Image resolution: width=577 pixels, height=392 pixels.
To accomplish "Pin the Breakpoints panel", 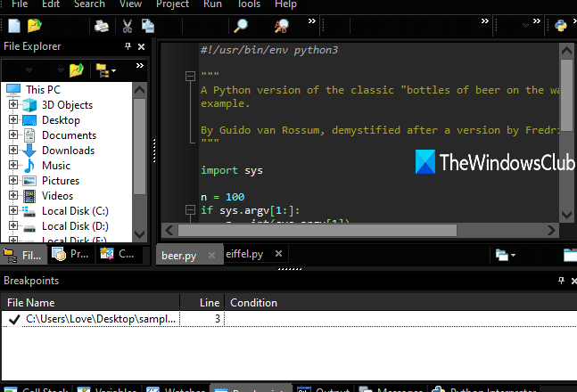I will point(561,281).
